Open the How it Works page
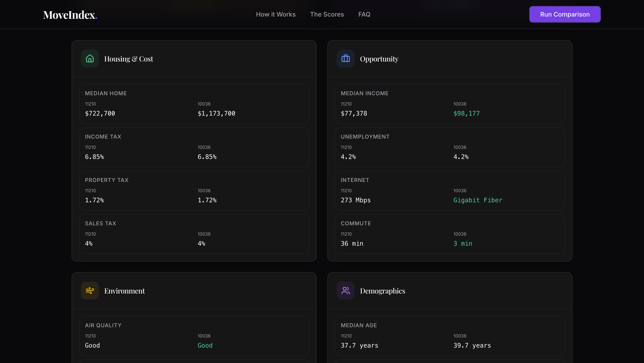This screenshot has height=363, width=644. 276,14
